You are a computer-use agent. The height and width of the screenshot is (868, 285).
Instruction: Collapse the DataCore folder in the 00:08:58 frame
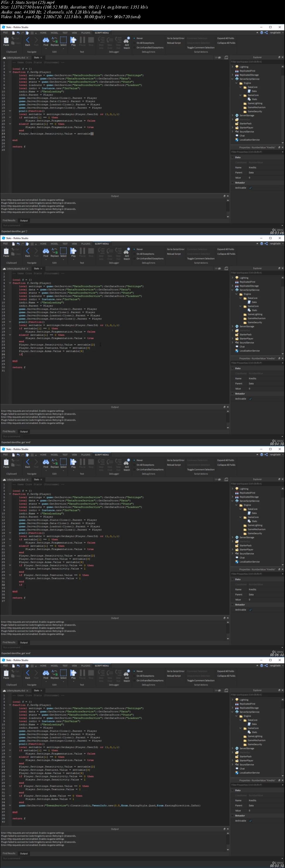(240, 720)
